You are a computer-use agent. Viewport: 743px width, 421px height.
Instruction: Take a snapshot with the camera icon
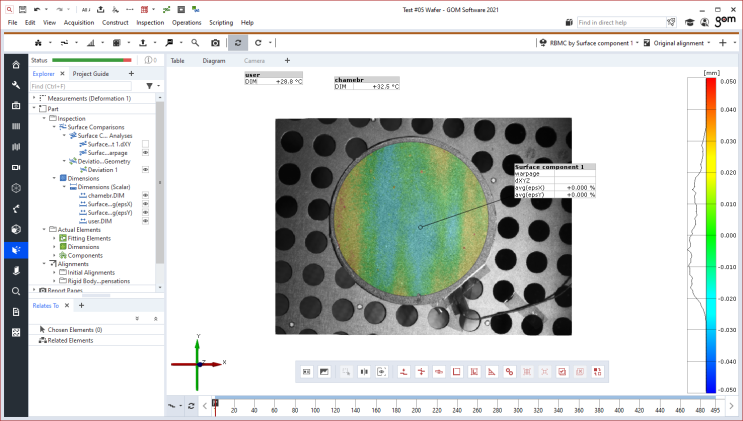click(216, 43)
